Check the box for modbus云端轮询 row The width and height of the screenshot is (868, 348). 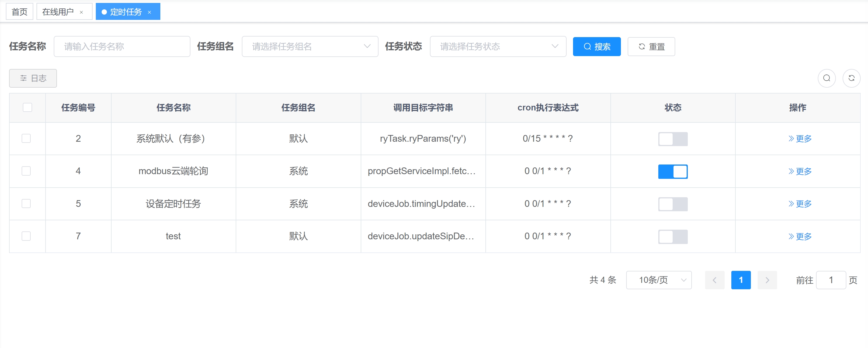pos(26,171)
